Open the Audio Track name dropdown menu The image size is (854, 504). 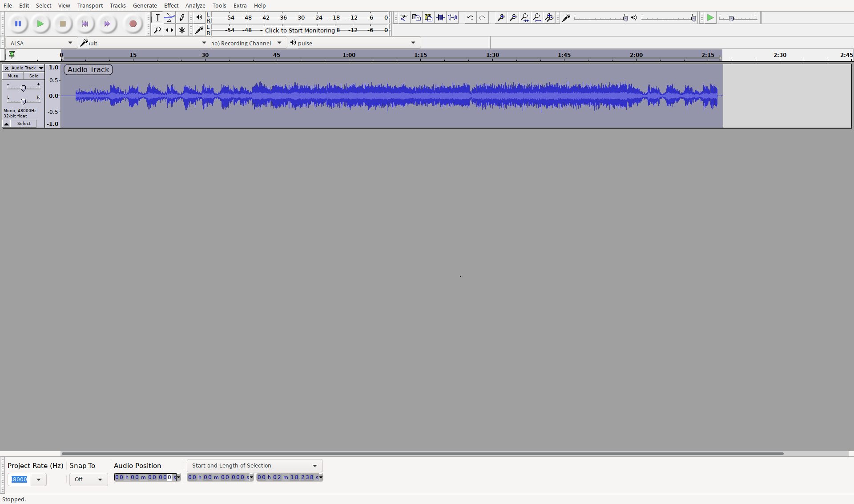(28, 68)
